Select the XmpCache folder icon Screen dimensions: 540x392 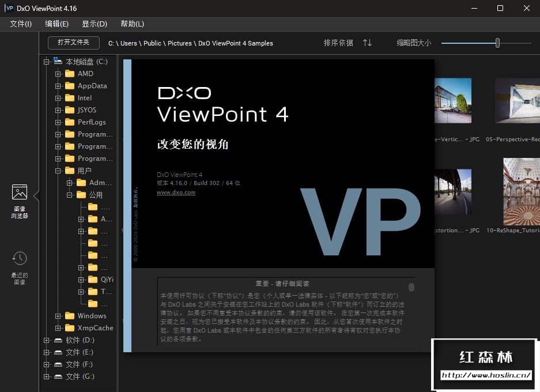click(70, 328)
